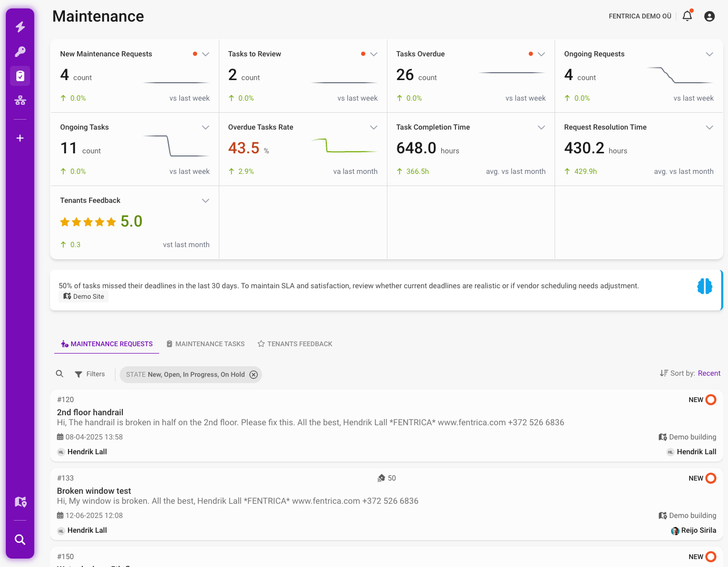This screenshot has height=567, width=728.
Task: Click the building icon on request #133
Action: coord(663,515)
